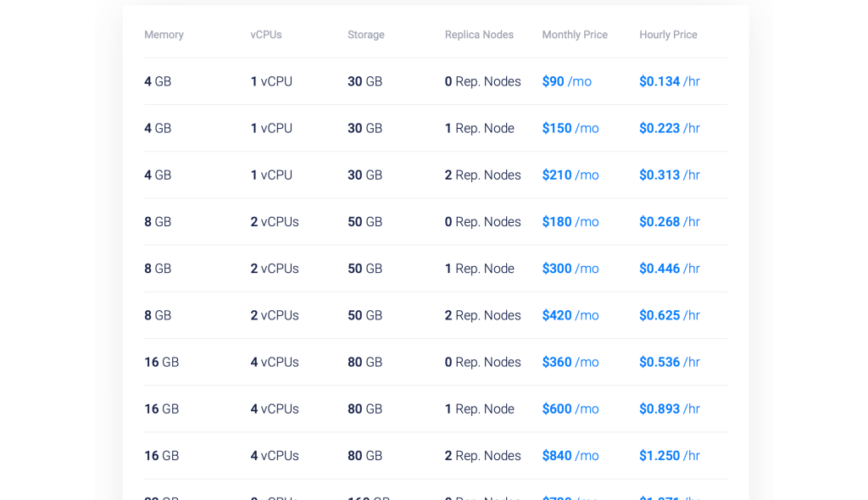Click the $0.268 /hr hourly price
Screen dimensions: 868x500
click(x=670, y=222)
